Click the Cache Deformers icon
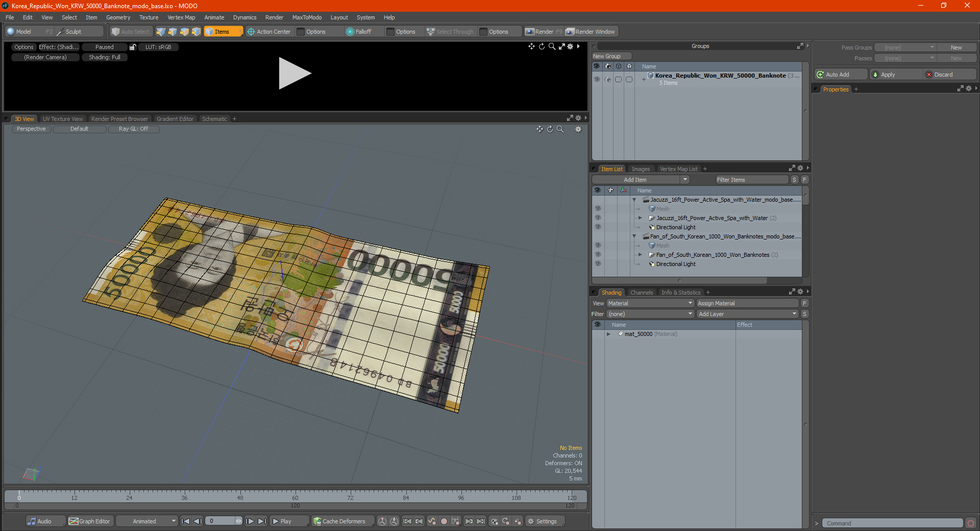980x531 pixels. click(x=317, y=521)
